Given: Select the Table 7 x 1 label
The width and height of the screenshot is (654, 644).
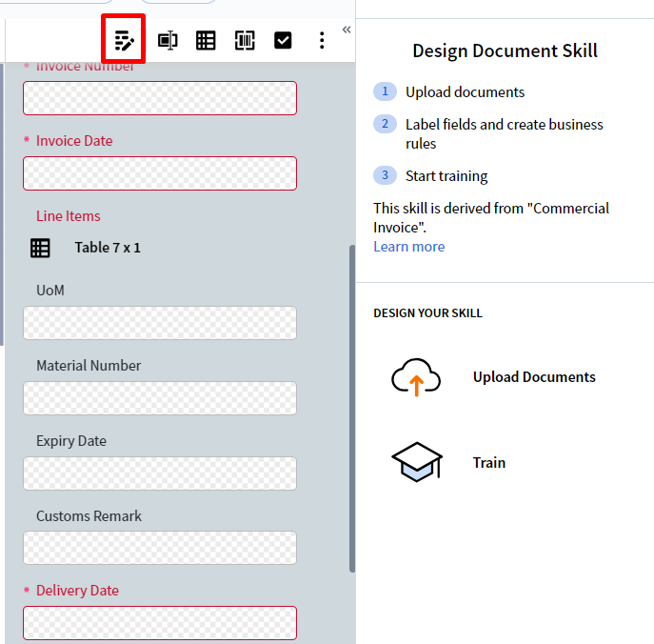Looking at the screenshot, I should (108, 248).
